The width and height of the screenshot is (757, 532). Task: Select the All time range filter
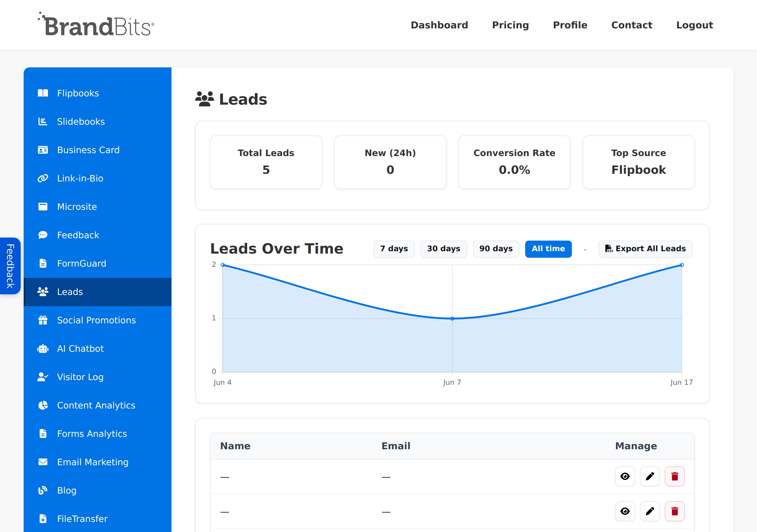coord(548,249)
